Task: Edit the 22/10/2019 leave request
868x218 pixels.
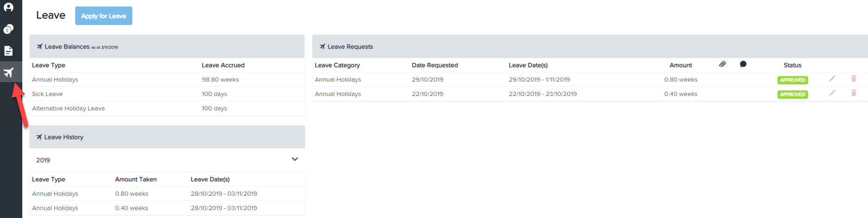Action: click(832, 93)
